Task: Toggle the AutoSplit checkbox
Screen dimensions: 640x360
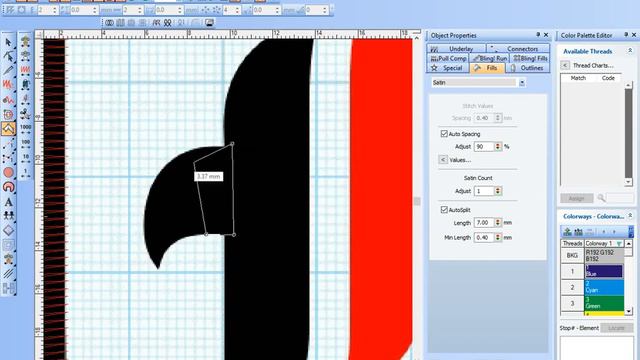Action: click(444, 209)
